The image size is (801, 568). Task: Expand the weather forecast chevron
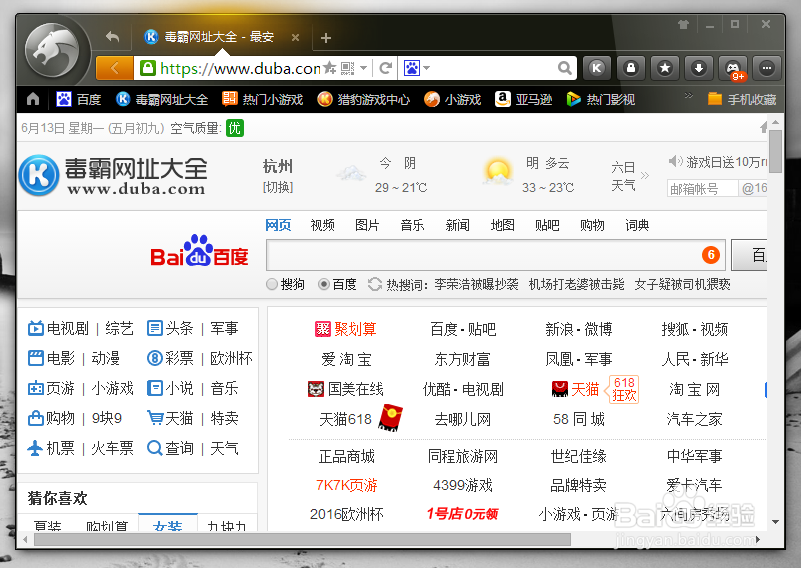pos(645,176)
